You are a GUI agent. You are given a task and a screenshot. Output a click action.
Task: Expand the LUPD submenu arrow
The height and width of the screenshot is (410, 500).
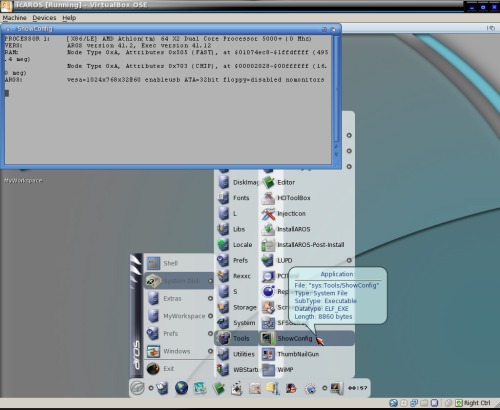349,260
